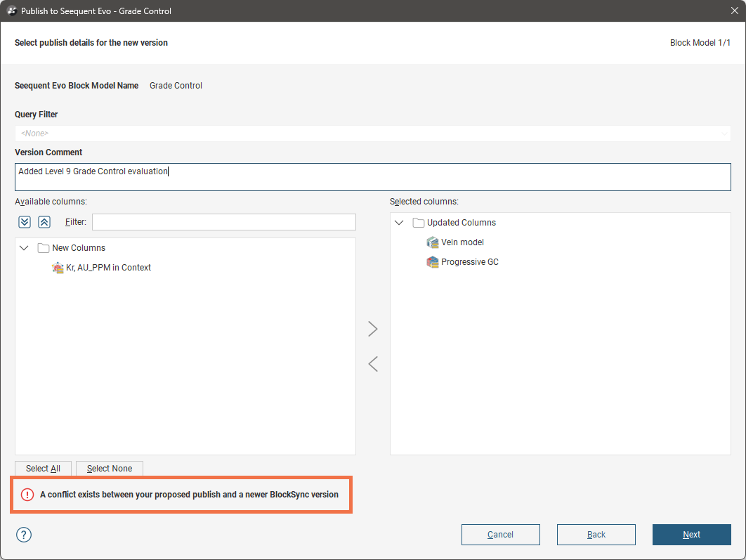Screen dimensions: 746x560
Task: Click the Kr, AU_PPM estimator icon
Action: coord(58,268)
